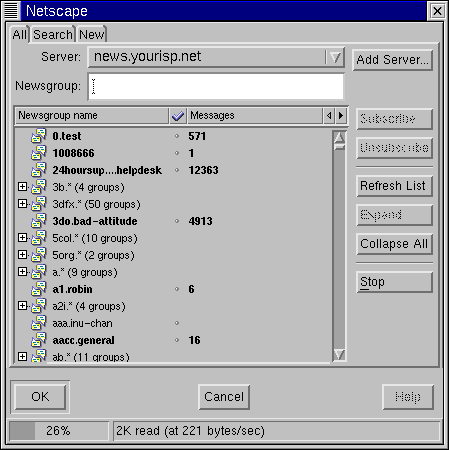Open the window menu icon in the title bar
This screenshot has height=450, width=449.
click(x=11, y=11)
